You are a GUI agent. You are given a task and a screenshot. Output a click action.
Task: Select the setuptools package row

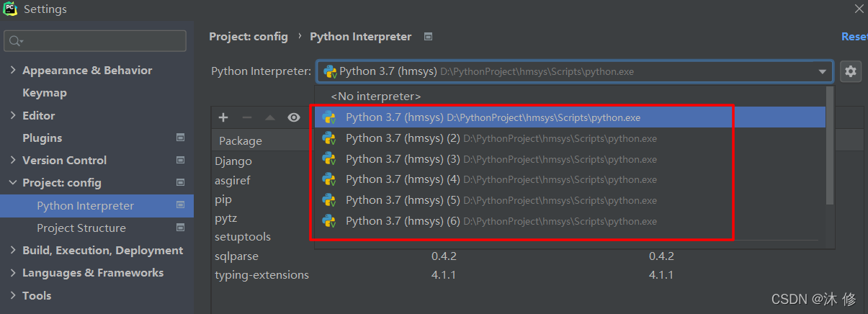[x=243, y=236]
